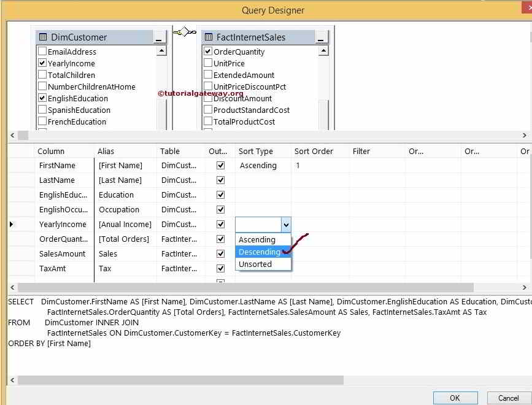
Task: Uncheck OrderQuantity in FactInternetSales
Action: (208, 52)
